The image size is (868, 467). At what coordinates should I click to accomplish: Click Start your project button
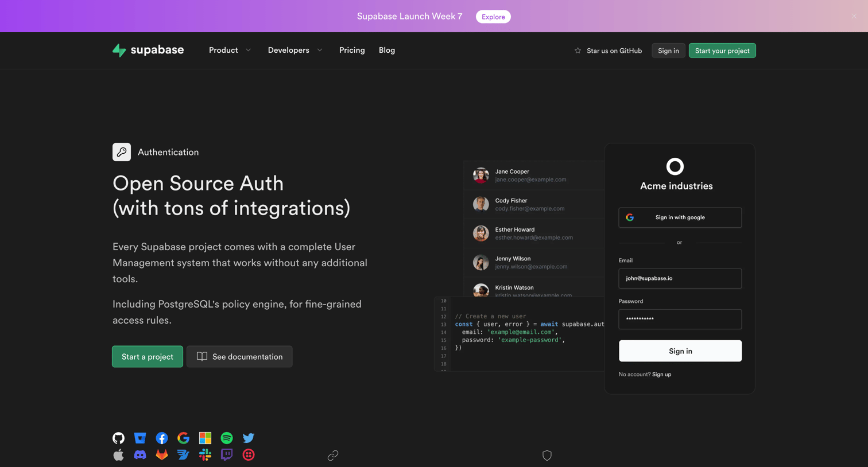pyautogui.click(x=722, y=50)
